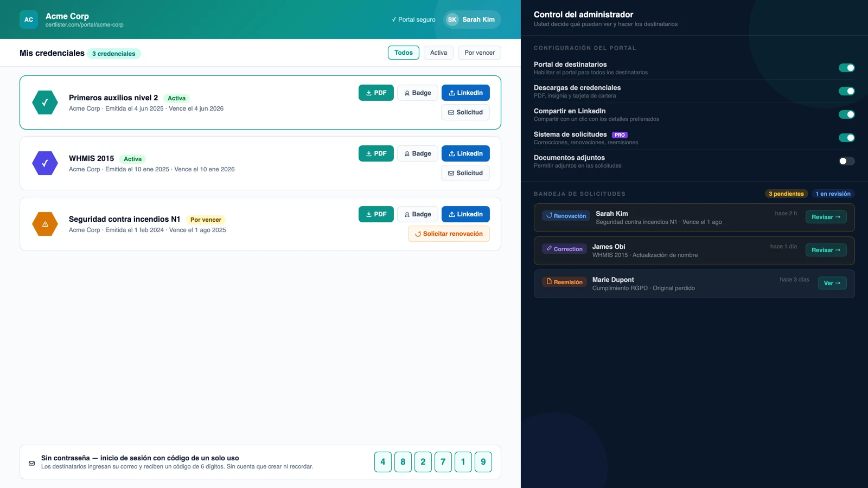
Task: Share WHMIS 2015 on LinkedIn
Action: (x=465, y=153)
